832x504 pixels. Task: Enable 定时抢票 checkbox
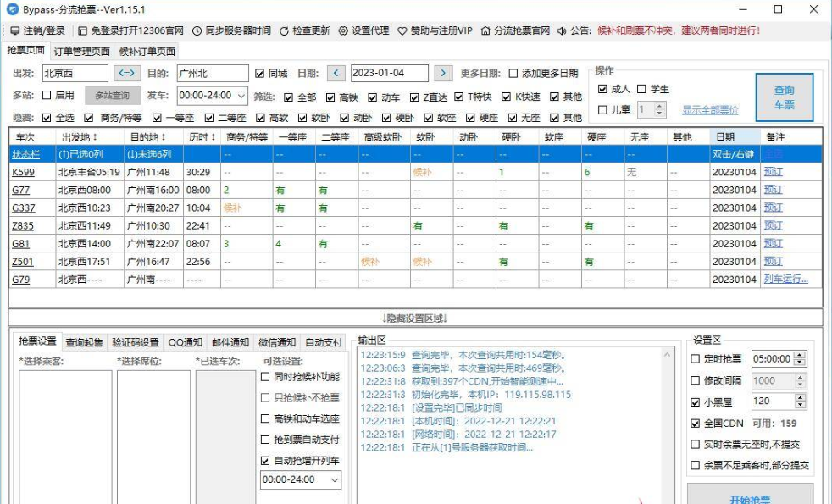pos(695,358)
